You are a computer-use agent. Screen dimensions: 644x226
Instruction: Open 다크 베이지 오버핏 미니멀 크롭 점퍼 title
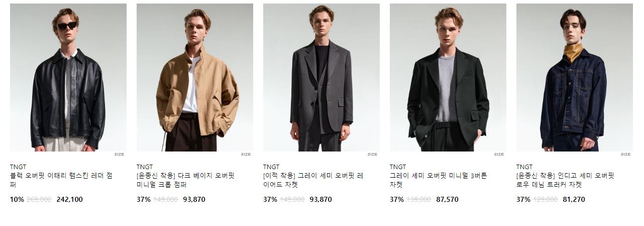186,180
